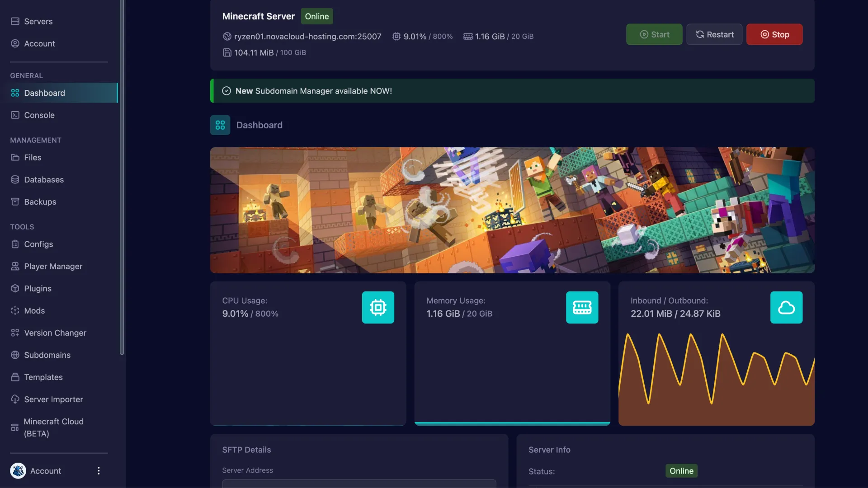Click the Inbound / Outbound network graph
The height and width of the screenshot is (488, 868).
coord(717,379)
